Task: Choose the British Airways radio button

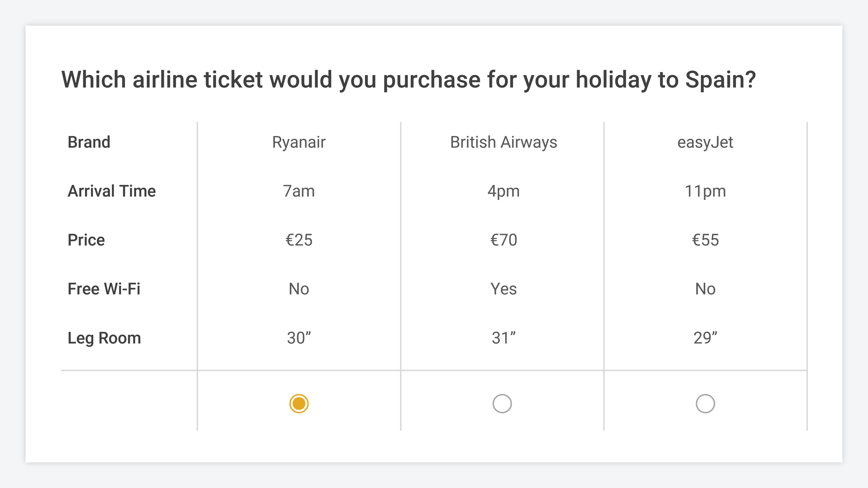Action: [x=502, y=404]
